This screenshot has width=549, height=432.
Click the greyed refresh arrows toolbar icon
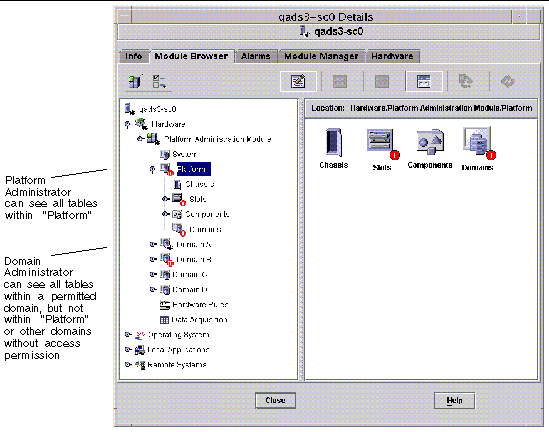tap(466, 81)
